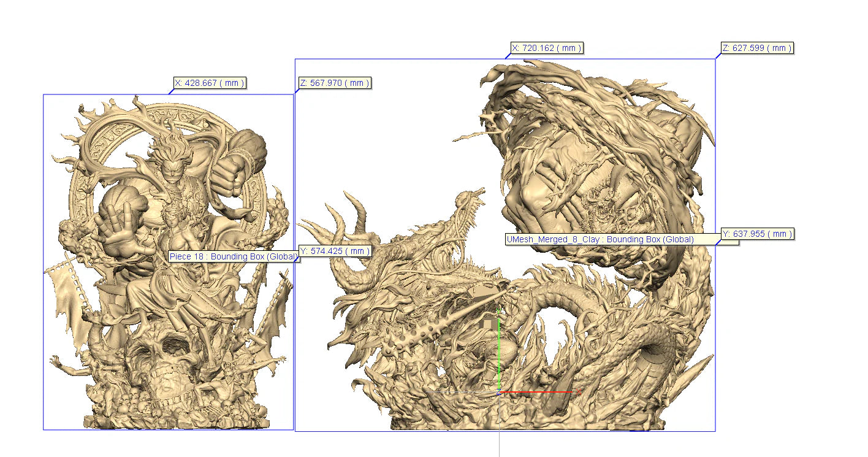Click the "X: 720.162 ( mm )" dimension label
This screenshot has height=457, width=868.
[546, 47]
